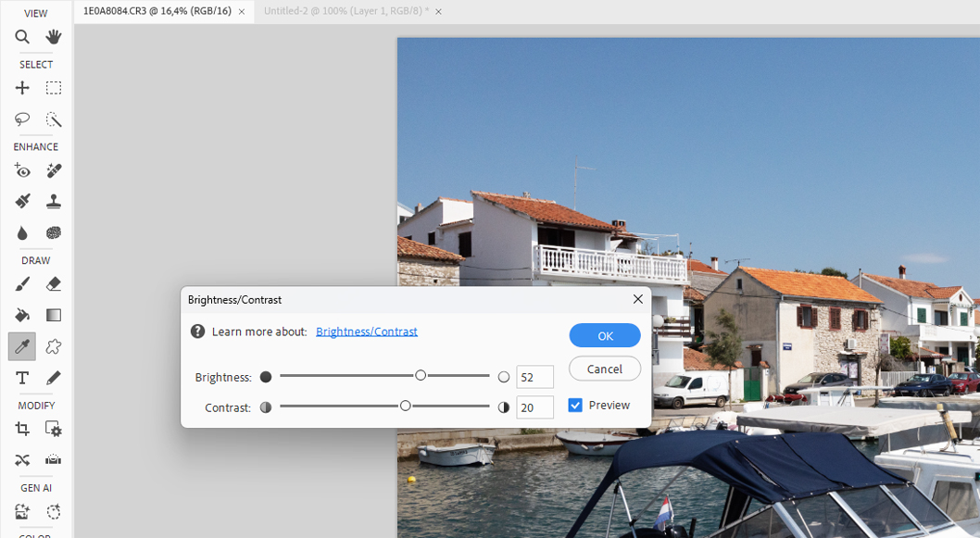Close the 1E0A8084.CR3 document tab
The width and height of the screenshot is (980, 538).
point(242,12)
